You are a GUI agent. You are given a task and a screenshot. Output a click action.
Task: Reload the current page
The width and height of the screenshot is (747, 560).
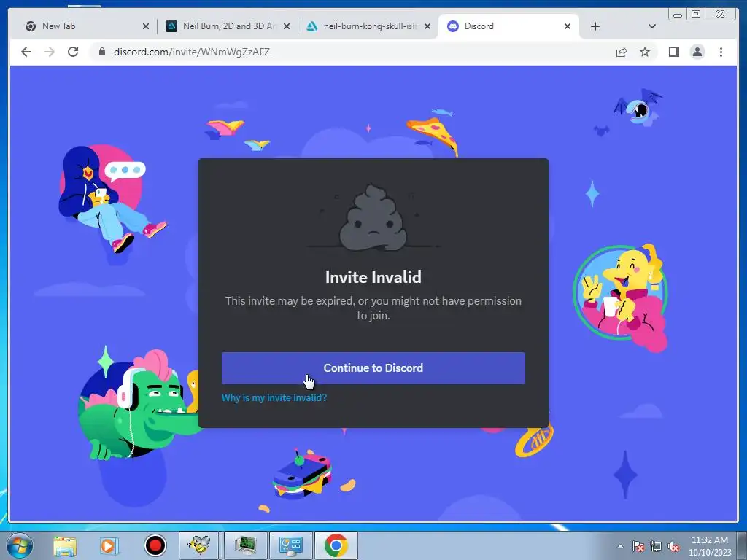[x=73, y=52]
